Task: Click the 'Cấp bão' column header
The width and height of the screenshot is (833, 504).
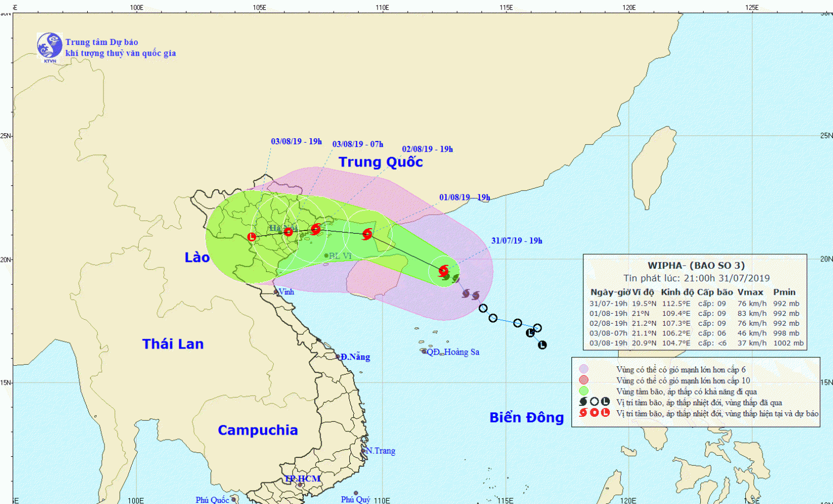Action: 715,293
